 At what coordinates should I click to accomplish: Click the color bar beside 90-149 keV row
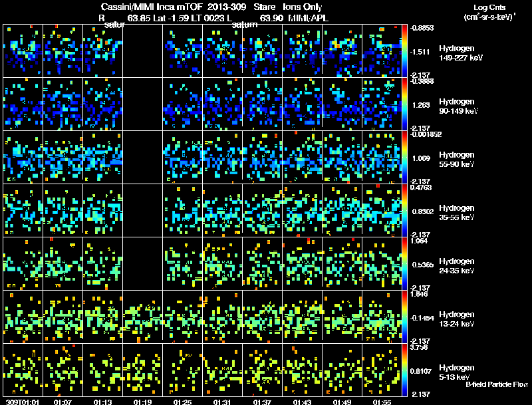[x=404, y=104]
